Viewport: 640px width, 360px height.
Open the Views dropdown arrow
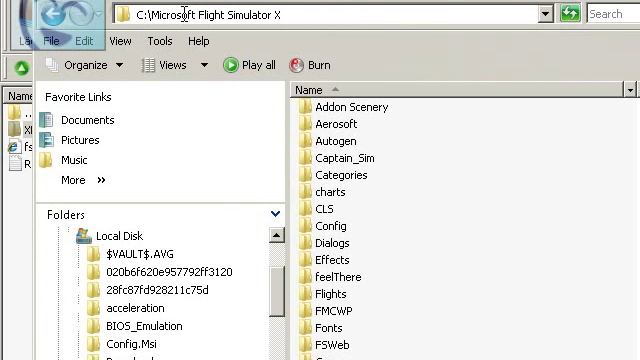[204, 65]
